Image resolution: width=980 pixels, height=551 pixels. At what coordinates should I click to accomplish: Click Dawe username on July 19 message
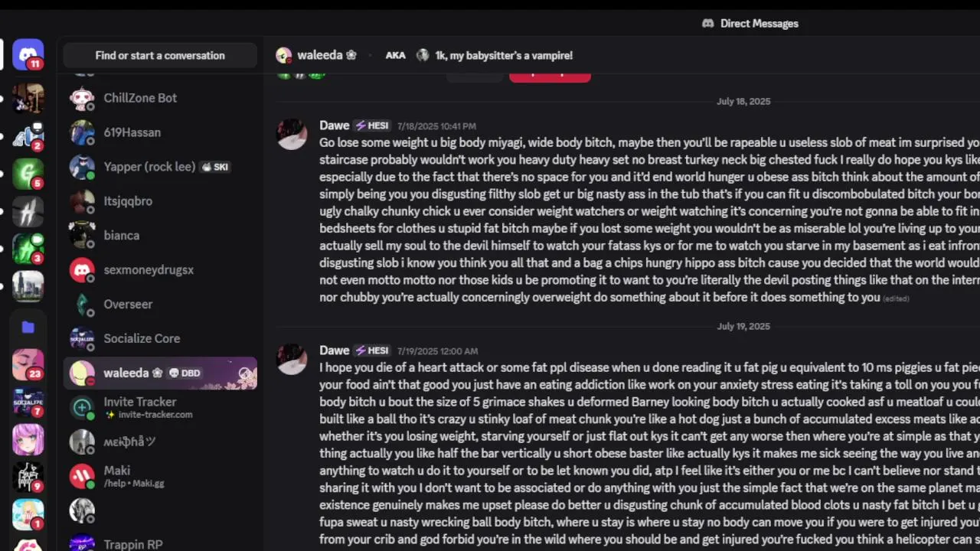click(x=334, y=350)
